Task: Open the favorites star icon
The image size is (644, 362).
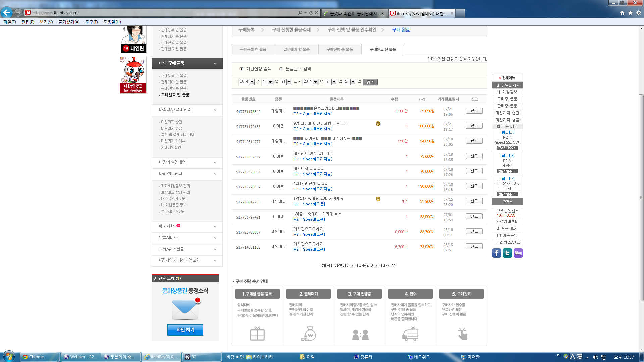Action: [x=630, y=13]
